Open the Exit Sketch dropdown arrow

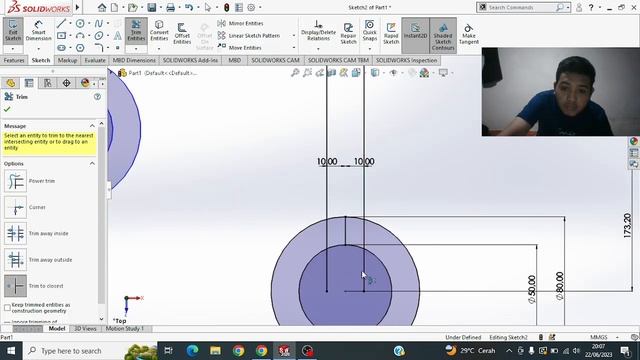click(13, 49)
